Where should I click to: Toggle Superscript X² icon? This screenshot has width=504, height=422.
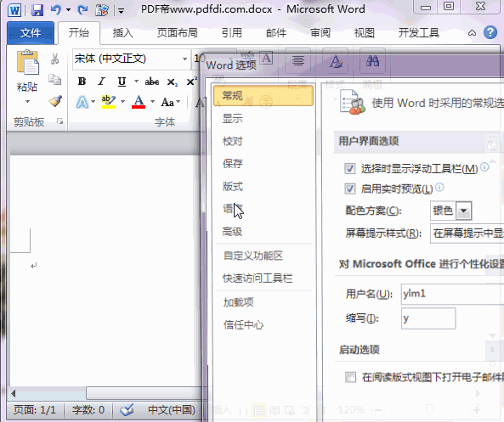pos(191,82)
